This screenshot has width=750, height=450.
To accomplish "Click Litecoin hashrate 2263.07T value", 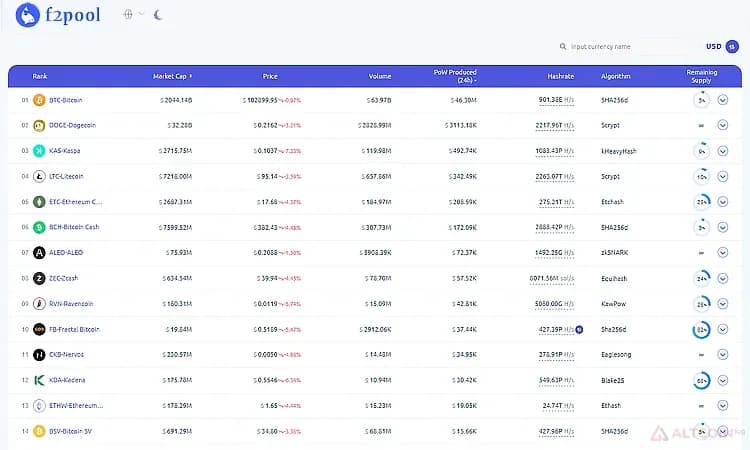I will point(554,176).
